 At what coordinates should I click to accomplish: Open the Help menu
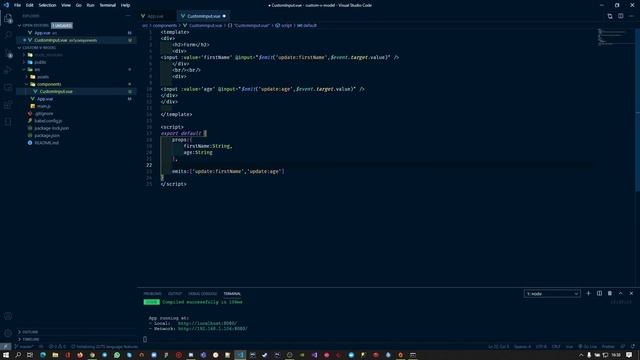[125, 5]
